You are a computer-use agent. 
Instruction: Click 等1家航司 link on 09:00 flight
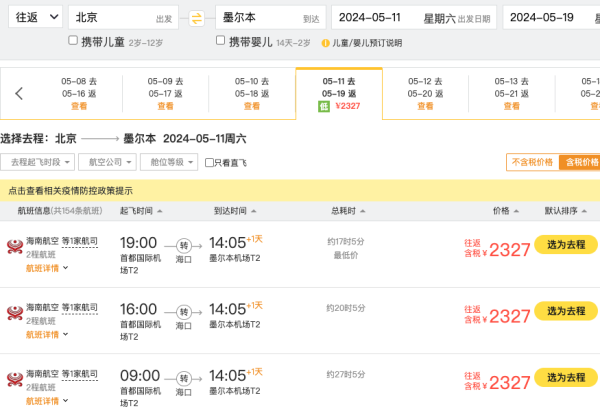pyautogui.click(x=80, y=374)
